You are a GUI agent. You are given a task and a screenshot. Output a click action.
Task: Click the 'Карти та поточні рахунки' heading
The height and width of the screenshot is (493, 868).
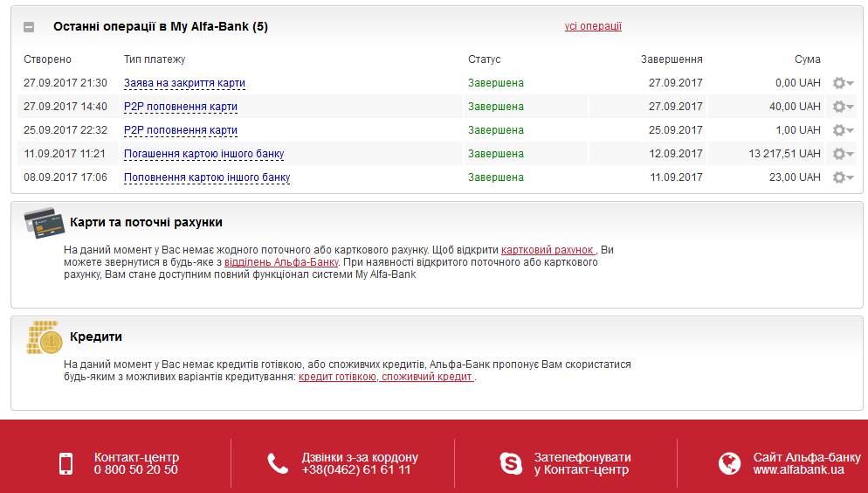(x=146, y=222)
